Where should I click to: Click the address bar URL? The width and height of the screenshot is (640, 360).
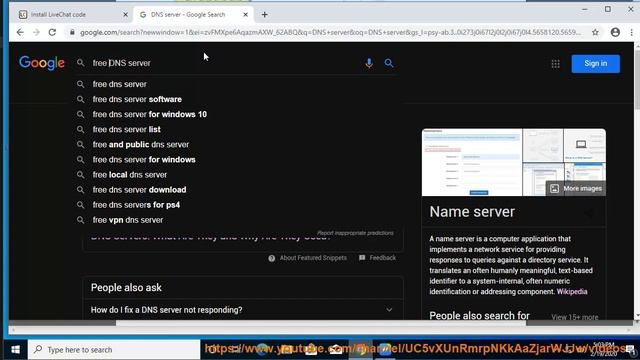coord(330,32)
